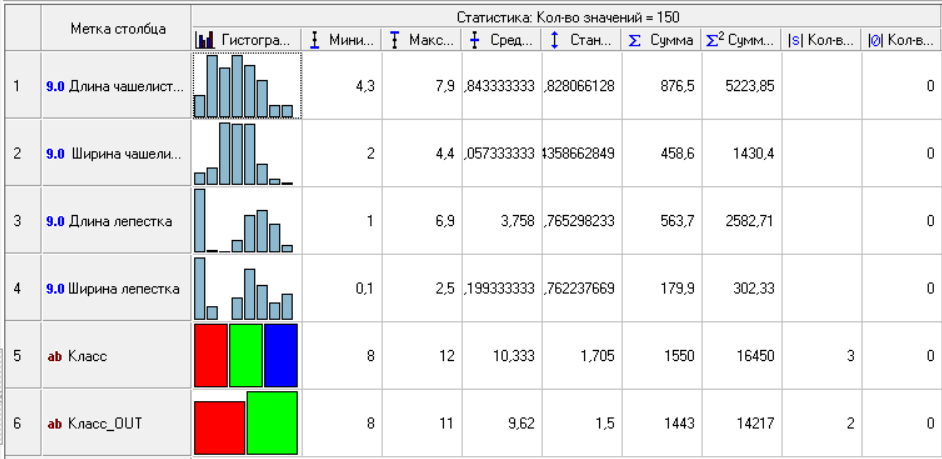Image resolution: width=942 pixels, height=459 pixels.
Task: Click the red bar in Класс histogram
Action: [x=211, y=355]
